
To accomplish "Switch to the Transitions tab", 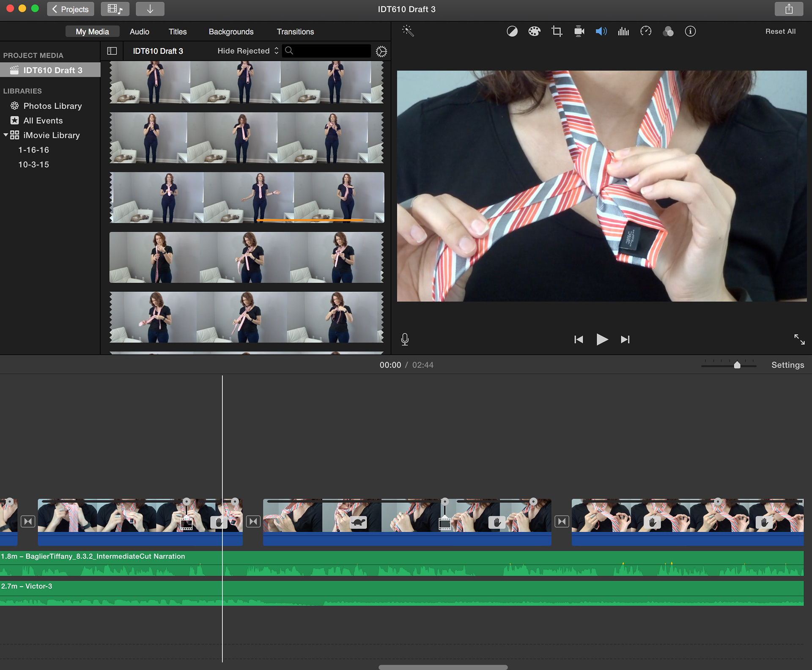I will click(x=295, y=32).
